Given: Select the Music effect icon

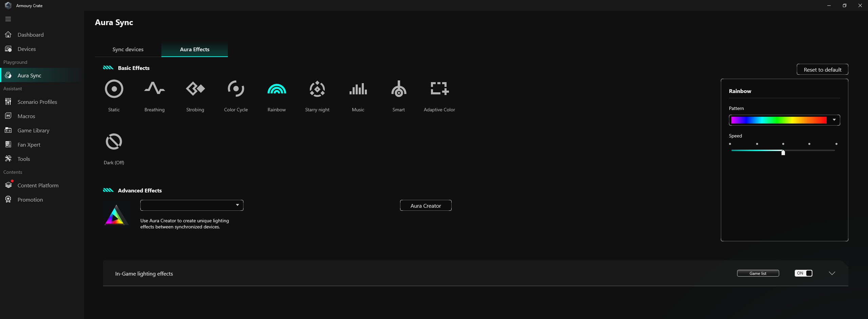Looking at the screenshot, I should click(358, 89).
